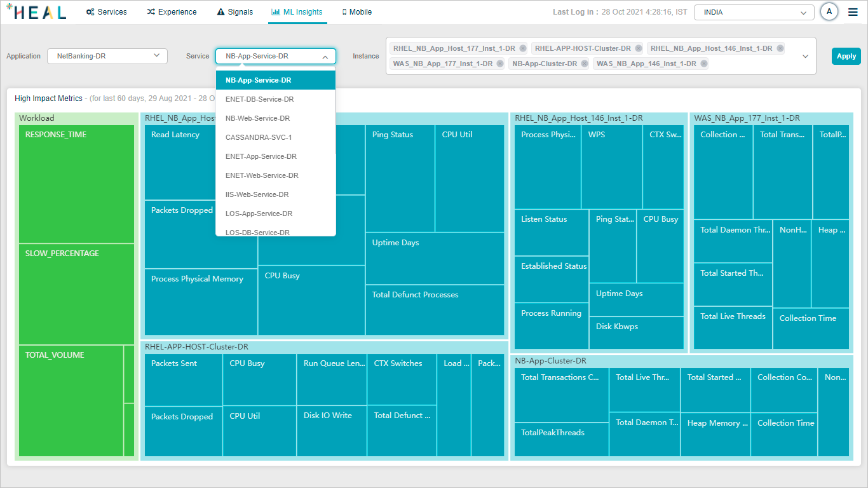Viewport: 868px width, 488px height.
Task: Expand the Instance multi-select chevron
Action: [805, 57]
